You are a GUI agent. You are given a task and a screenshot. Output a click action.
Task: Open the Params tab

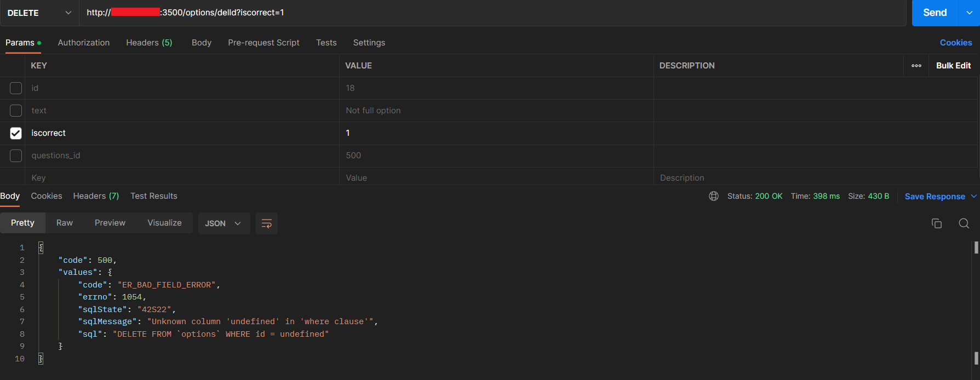pyautogui.click(x=23, y=43)
